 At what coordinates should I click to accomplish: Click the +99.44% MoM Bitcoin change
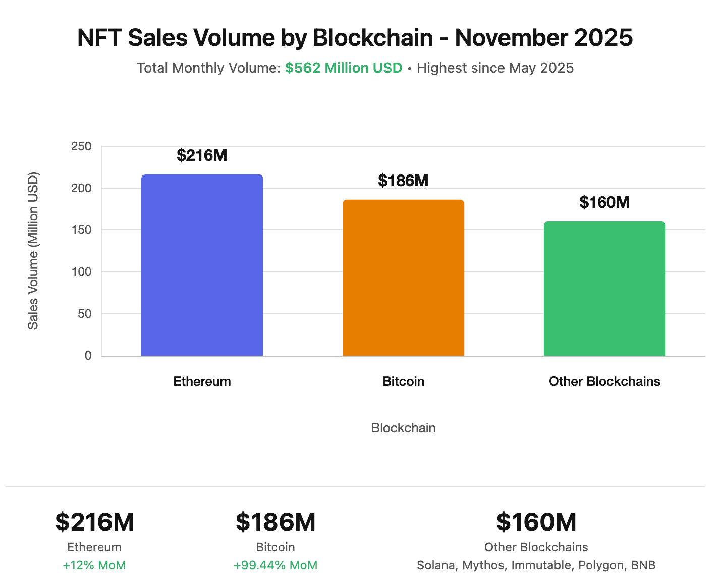(x=275, y=565)
